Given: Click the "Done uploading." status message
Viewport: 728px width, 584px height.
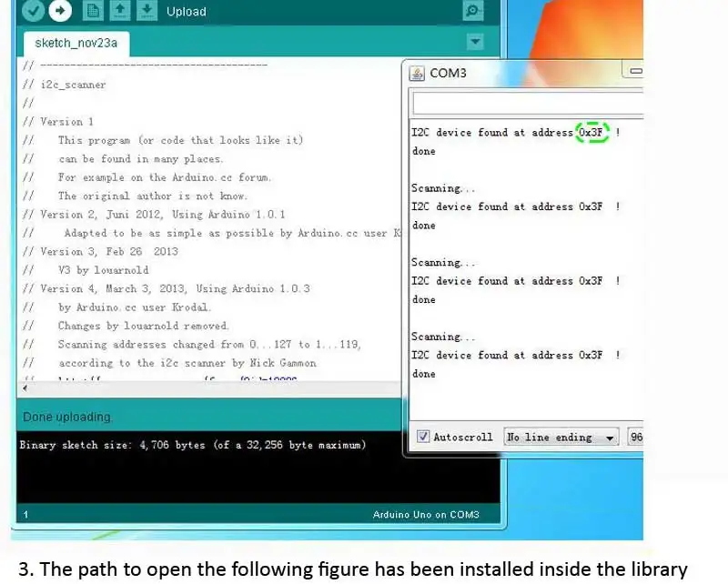Looking at the screenshot, I should [67, 417].
